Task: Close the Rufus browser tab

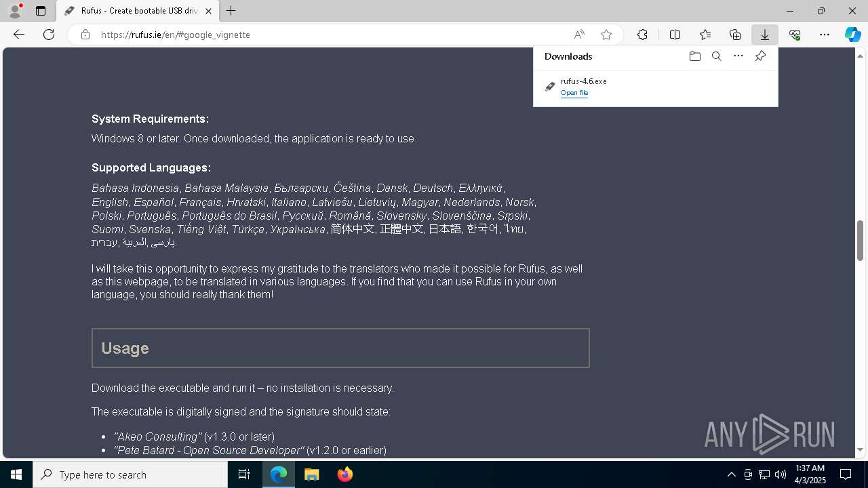Action: pyautogui.click(x=208, y=11)
